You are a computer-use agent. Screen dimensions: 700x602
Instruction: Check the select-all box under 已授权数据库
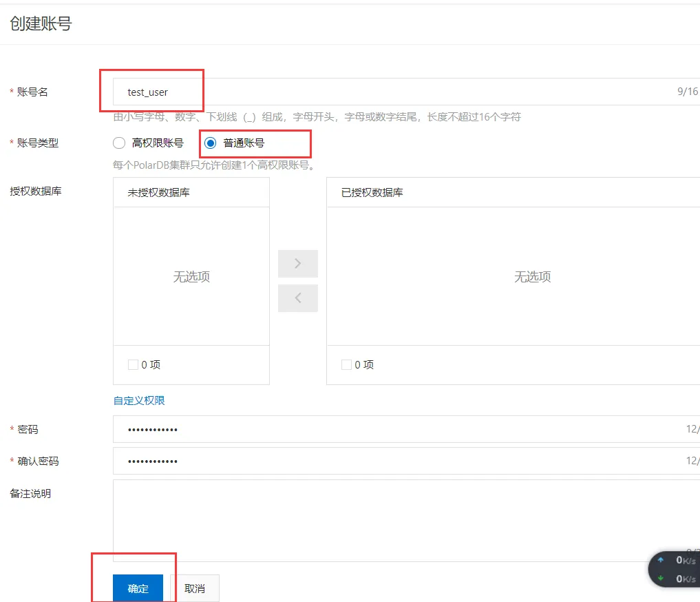[x=346, y=364]
